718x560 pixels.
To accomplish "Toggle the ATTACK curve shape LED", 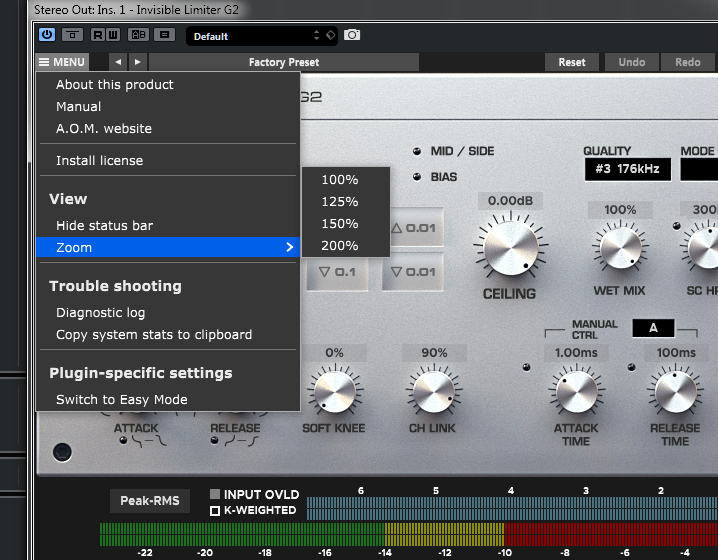I will coord(123,440).
